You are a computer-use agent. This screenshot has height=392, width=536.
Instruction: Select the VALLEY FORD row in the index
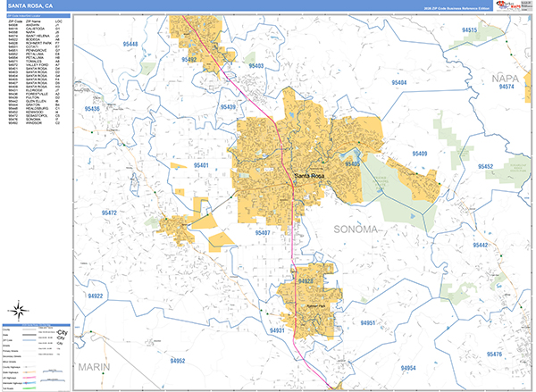click(x=34, y=65)
